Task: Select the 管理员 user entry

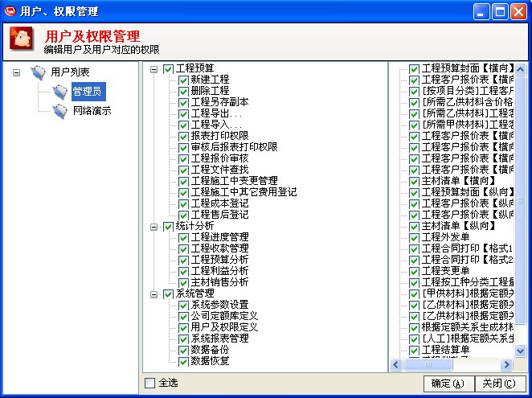Action: [88, 92]
